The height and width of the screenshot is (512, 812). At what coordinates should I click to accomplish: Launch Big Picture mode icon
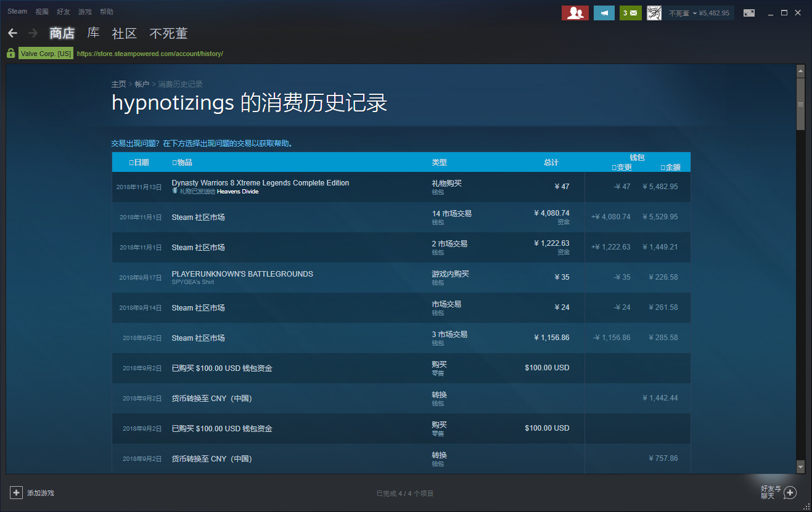click(x=749, y=13)
